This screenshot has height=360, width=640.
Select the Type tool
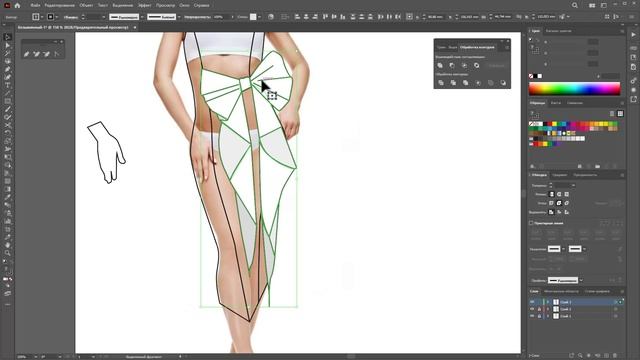click(x=8, y=85)
